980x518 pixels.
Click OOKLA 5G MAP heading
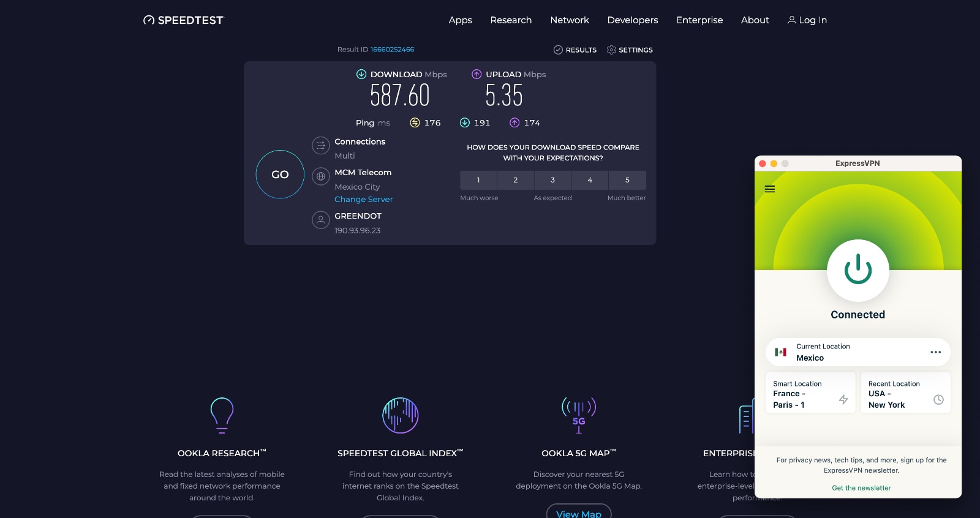[x=579, y=453]
